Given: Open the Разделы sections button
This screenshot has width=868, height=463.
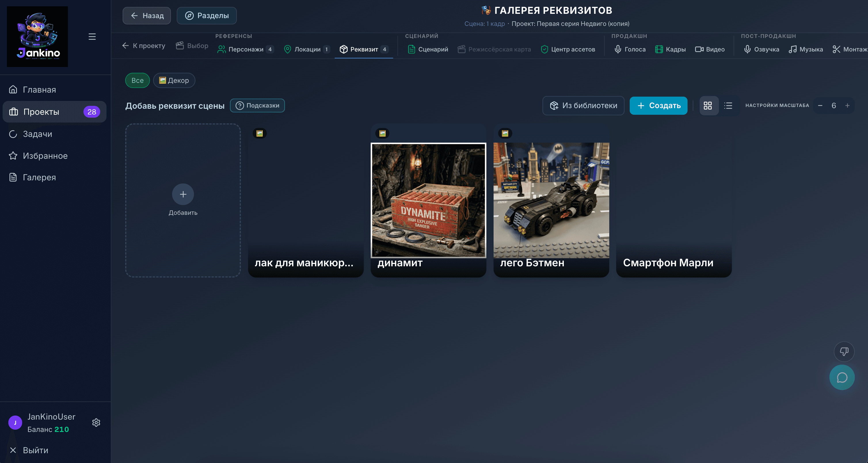Looking at the screenshot, I should coord(207,16).
